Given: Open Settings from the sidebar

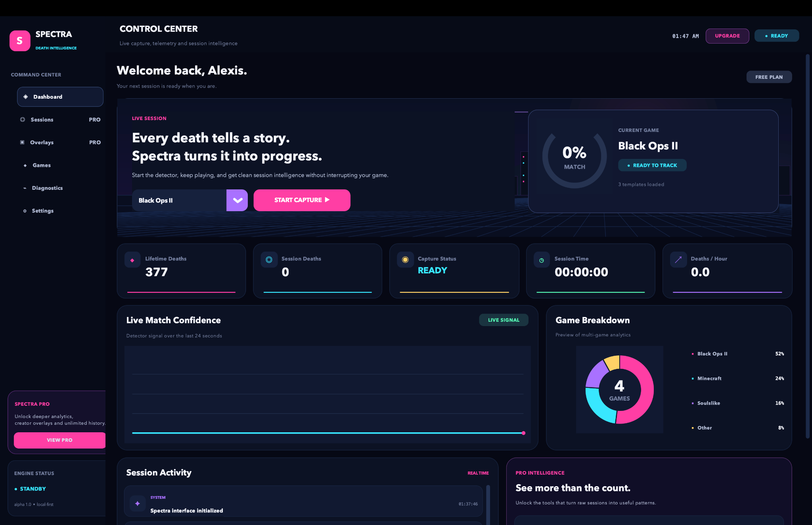Looking at the screenshot, I should [60, 211].
